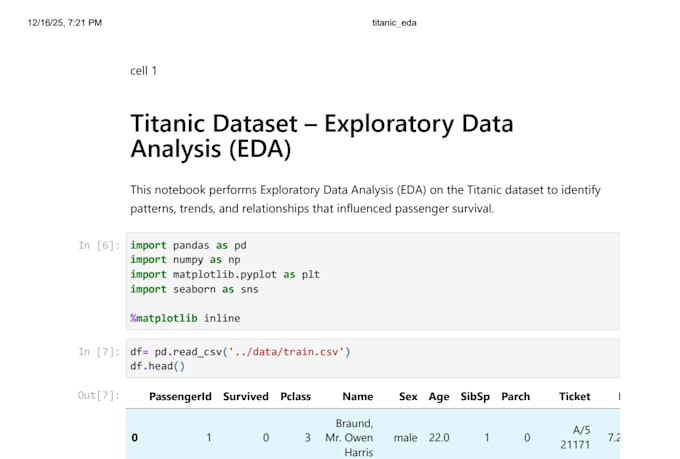Click row index 0 in table

134,438
